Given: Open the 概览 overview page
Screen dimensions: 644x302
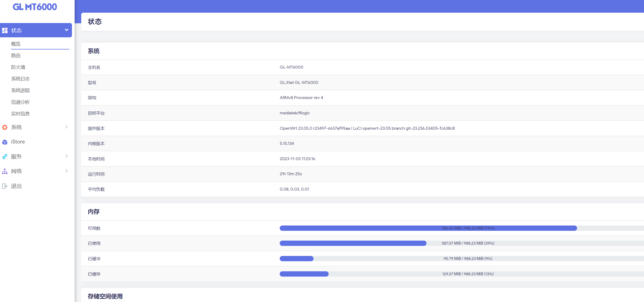Looking at the screenshot, I should coord(16,44).
